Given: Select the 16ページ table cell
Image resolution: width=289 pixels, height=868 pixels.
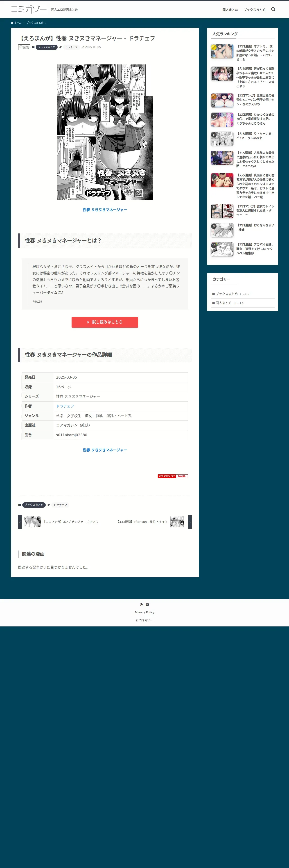Looking at the screenshot, I should click(120, 387).
